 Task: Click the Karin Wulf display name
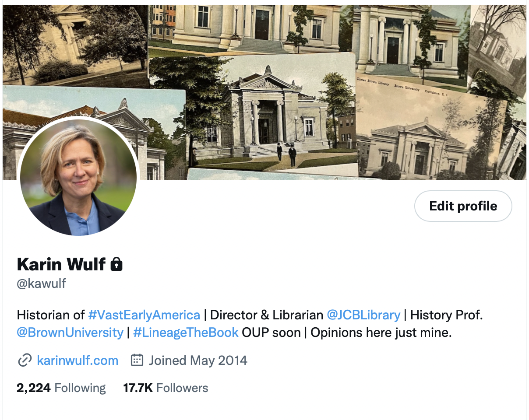pyautogui.click(x=61, y=264)
